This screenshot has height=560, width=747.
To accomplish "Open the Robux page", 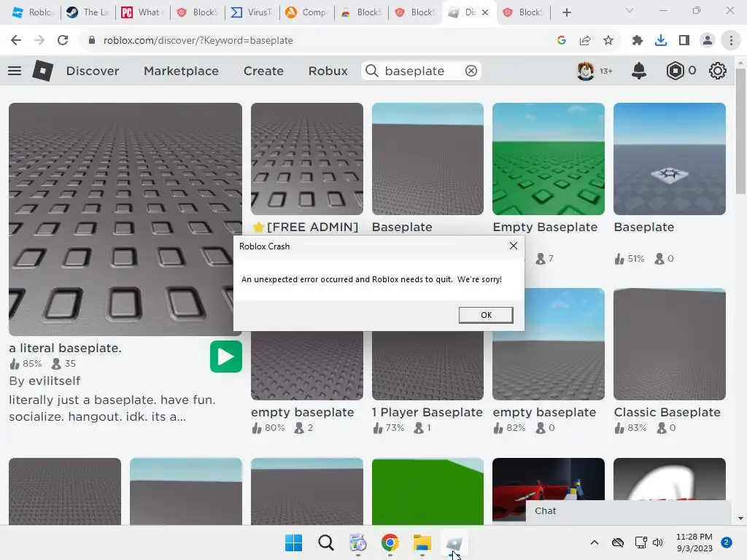I will [328, 71].
